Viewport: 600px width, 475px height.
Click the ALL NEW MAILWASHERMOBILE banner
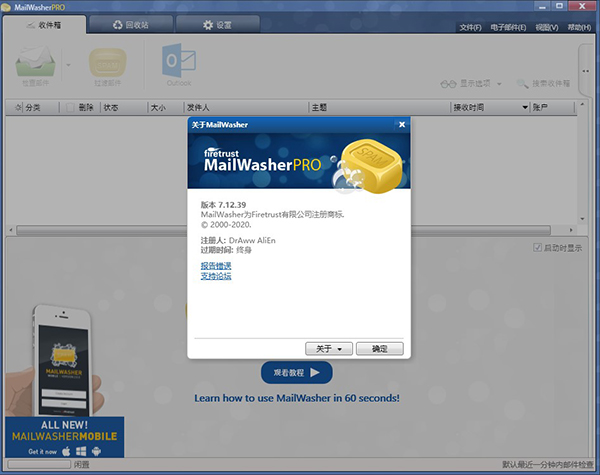click(65, 437)
